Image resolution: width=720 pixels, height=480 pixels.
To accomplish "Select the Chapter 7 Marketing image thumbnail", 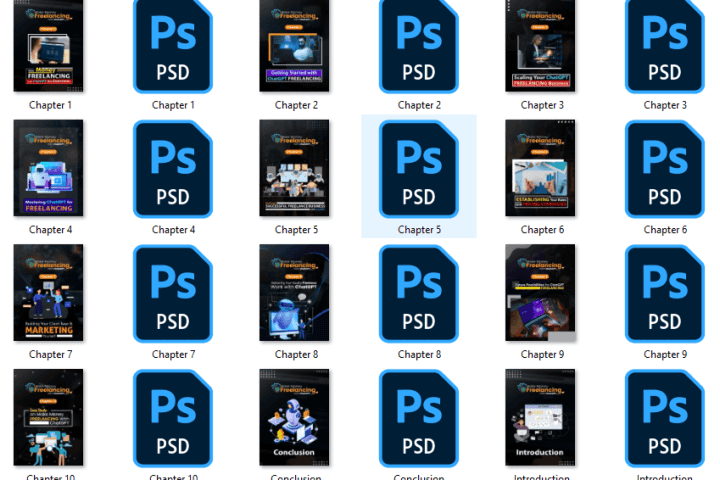I will [48, 293].
